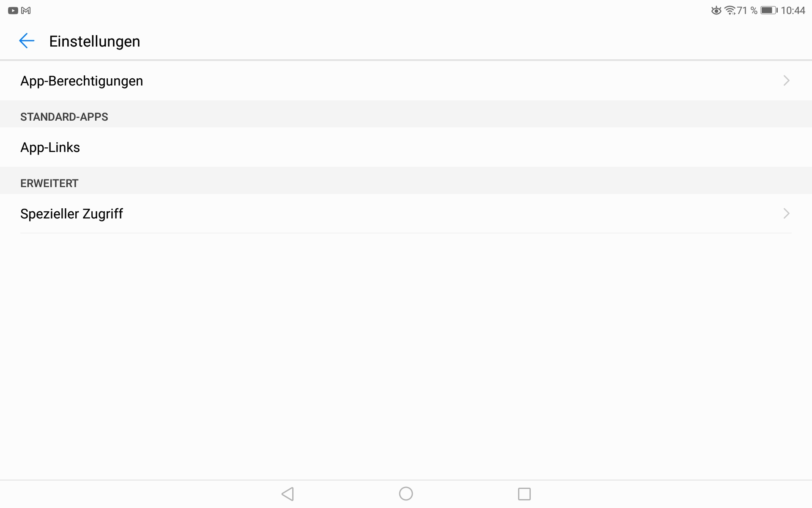Viewport: 812px width, 508px height.
Task: Tap the triangle back navigation button
Action: click(x=288, y=494)
